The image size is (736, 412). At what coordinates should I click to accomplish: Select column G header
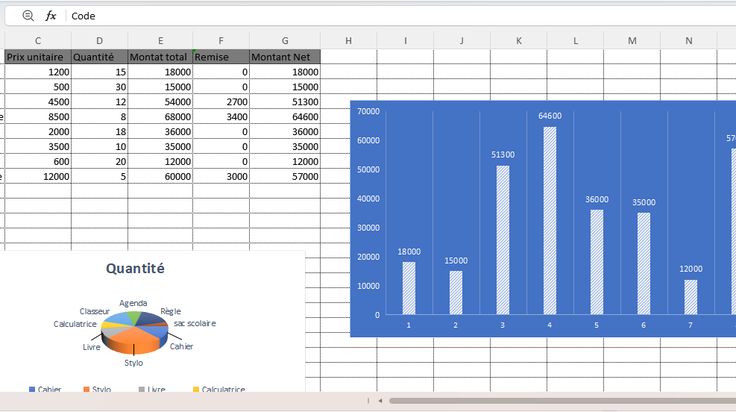coord(285,41)
